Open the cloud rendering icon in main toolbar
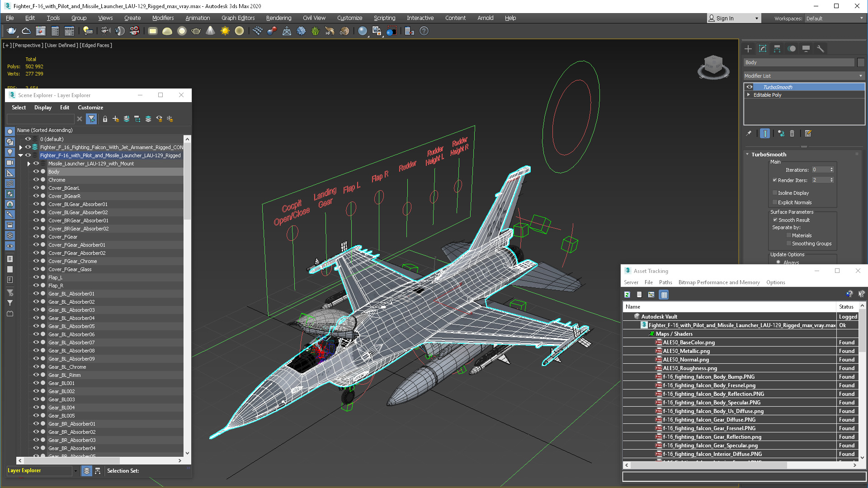Screen dimensions: 868x488 [26, 31]
